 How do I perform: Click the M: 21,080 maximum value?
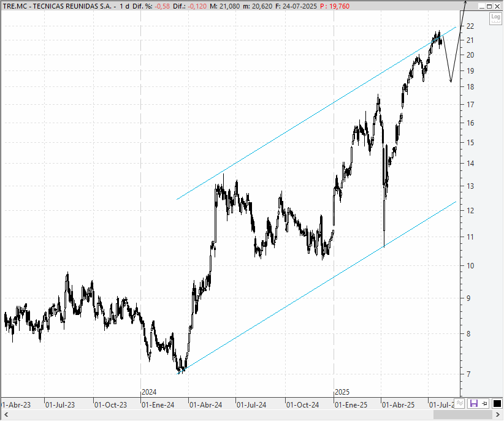coord(224,6)
